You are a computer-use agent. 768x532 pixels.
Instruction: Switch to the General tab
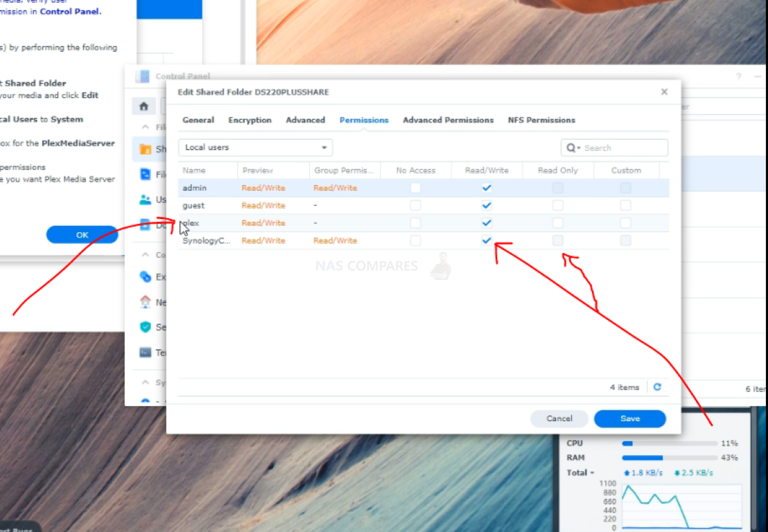tap(198, 120)
